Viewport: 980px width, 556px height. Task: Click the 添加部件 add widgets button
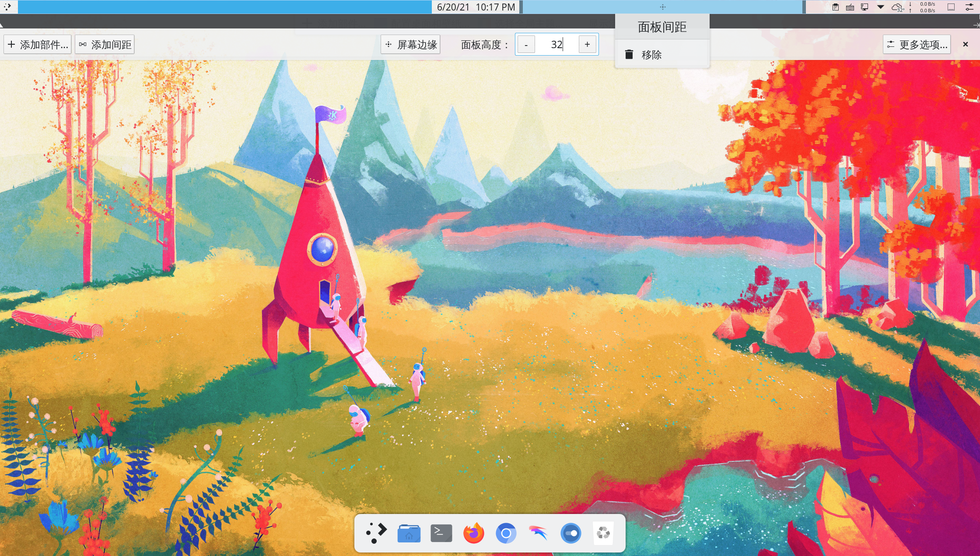tap(38, 44)
